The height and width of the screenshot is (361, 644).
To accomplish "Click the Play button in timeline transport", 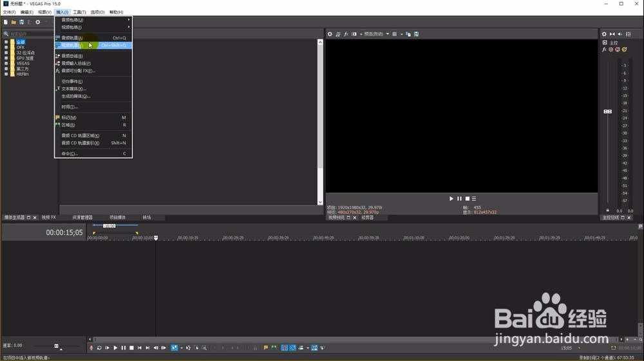I will coord(115,348).
